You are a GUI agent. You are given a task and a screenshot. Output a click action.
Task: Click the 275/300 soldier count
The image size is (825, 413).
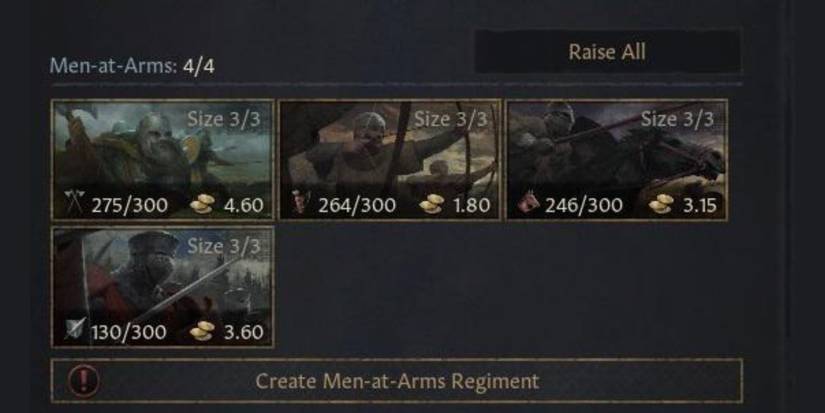(130, 206)
